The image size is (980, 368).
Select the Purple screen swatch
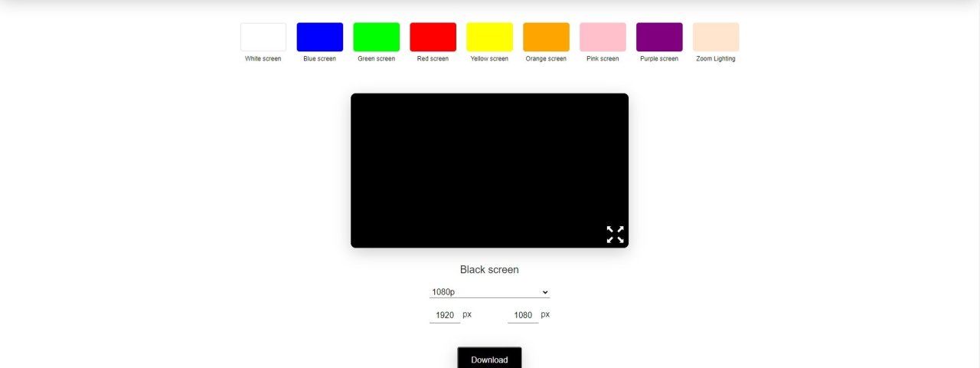pyautogui.click(x=659, y=37)
